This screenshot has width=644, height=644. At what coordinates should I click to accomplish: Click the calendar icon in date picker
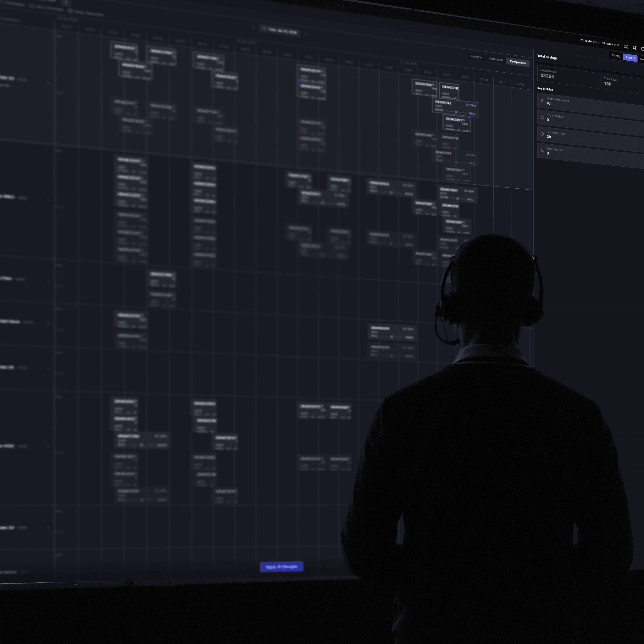(x=265, y=29)
